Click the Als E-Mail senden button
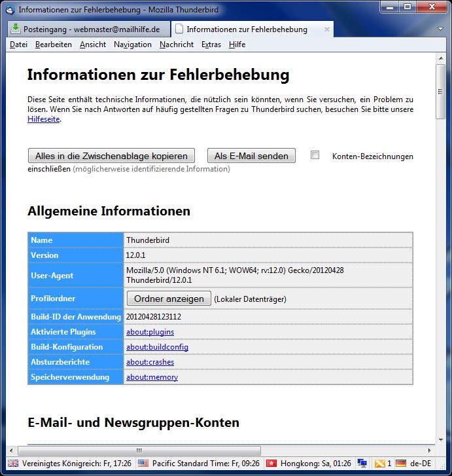This screenshot has width=452, height=476. tap(251, 156)
